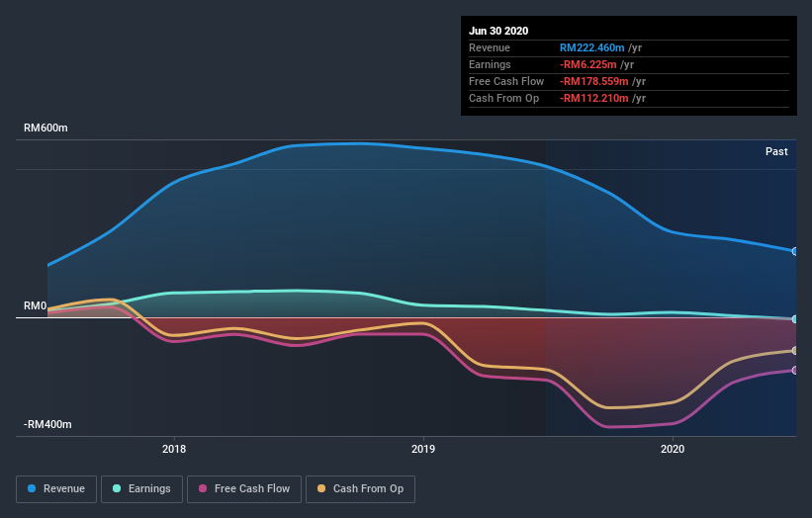The image size is (812, 518).
Task: Toggle the Earnings legend button
Action: (141, 489)
